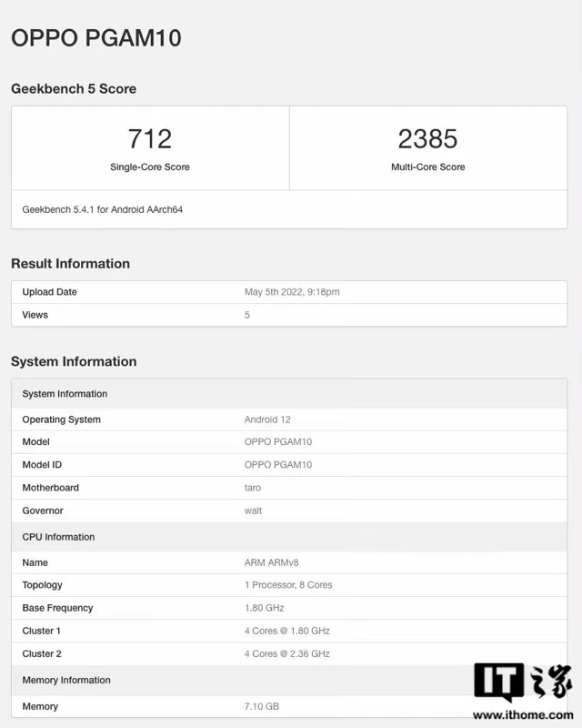
Task: Click the Memory Information header row
Action: [x=289, y=680]
